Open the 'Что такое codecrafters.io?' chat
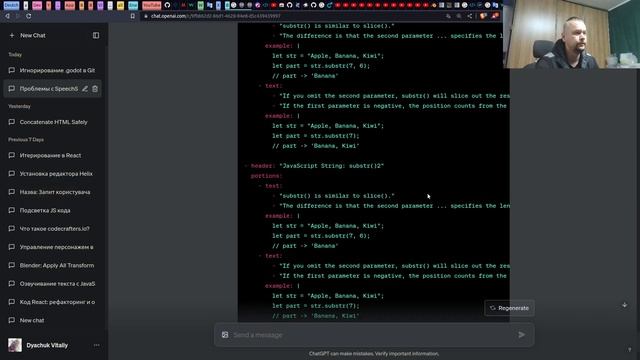Image resolution: width=640 pixels, height=360 pixels. (53, 229)
